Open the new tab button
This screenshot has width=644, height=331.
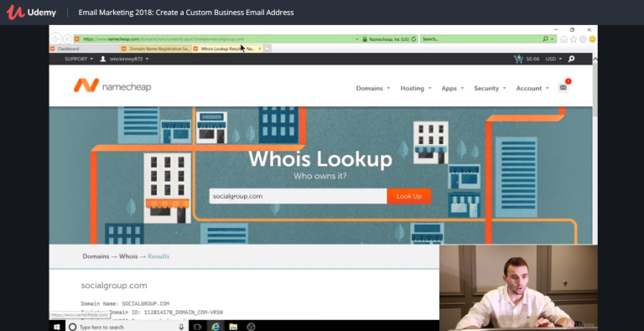(267, 49)
